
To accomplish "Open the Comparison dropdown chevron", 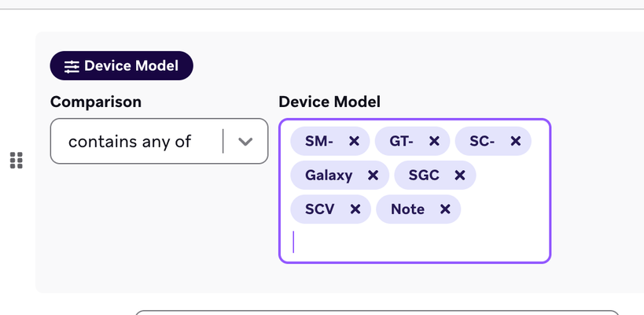I will tap(245, 142).
